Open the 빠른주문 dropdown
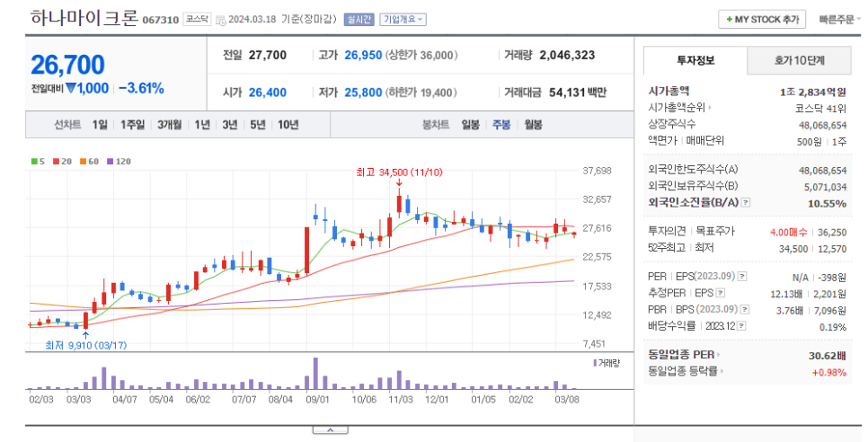Image resolution: width=868 pixels, height=442 pixels. tap(840, 20)
